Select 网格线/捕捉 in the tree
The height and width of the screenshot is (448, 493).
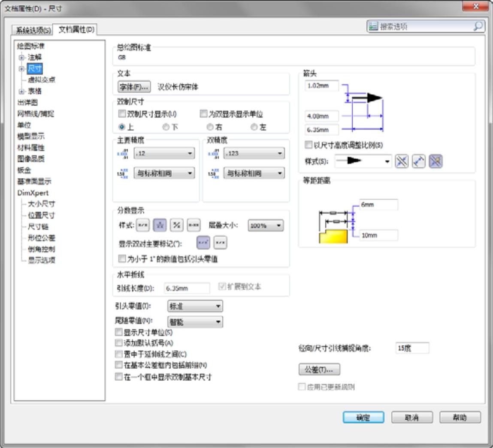[x=36, y=114]
